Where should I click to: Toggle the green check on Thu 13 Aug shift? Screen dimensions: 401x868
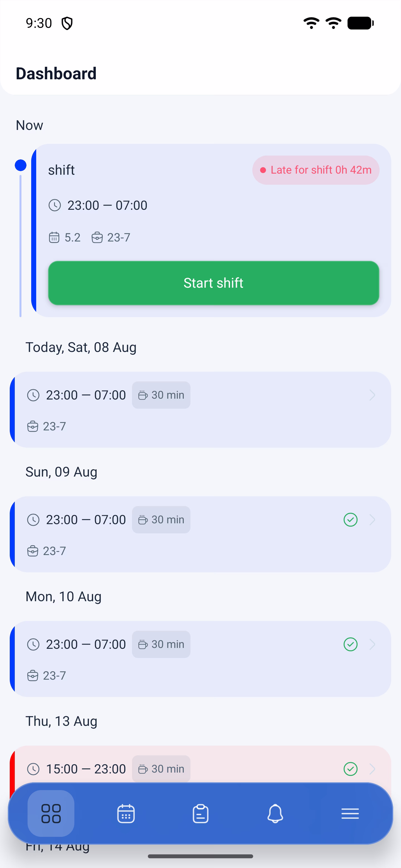pos(350,769)
